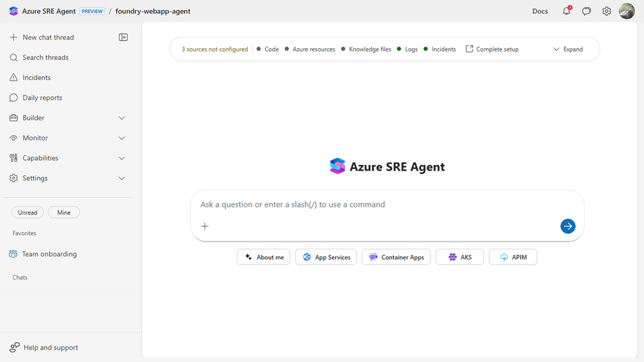The image size is (644, 362).
Task: Focus the ask a question input
Action: tap(387, 204)
